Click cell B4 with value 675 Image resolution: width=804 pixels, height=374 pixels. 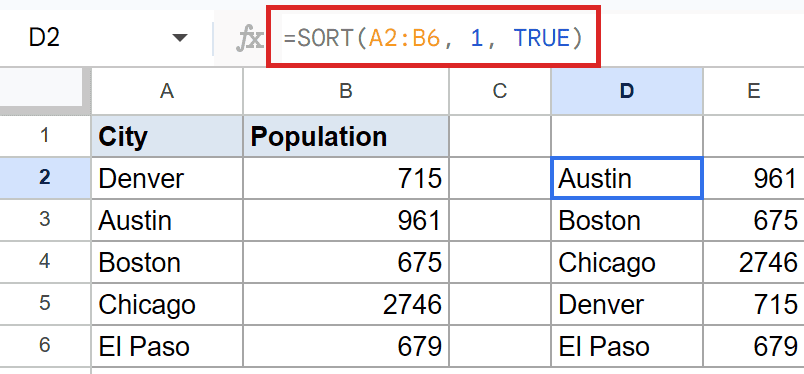pyautogui.click(x=346, y=262)
